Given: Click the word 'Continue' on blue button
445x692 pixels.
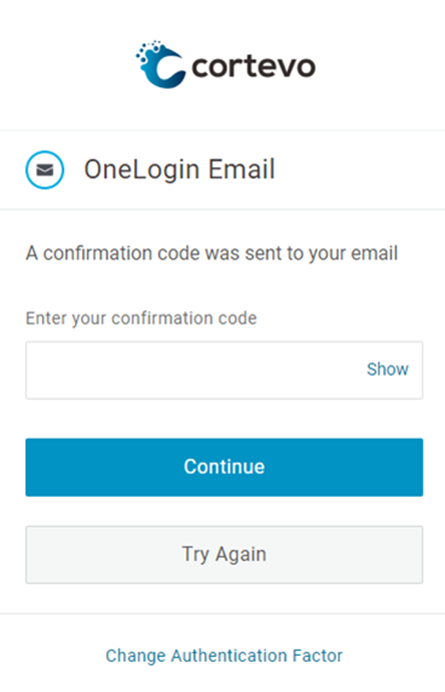Looking at the screenshot, I should pos(224,467).
